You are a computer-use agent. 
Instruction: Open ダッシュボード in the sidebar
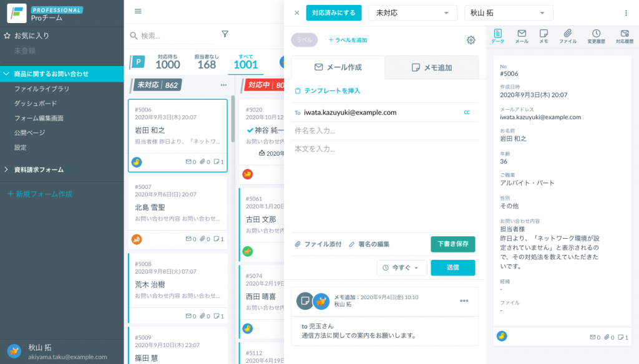pyautogui.click(x=35, y=103)
